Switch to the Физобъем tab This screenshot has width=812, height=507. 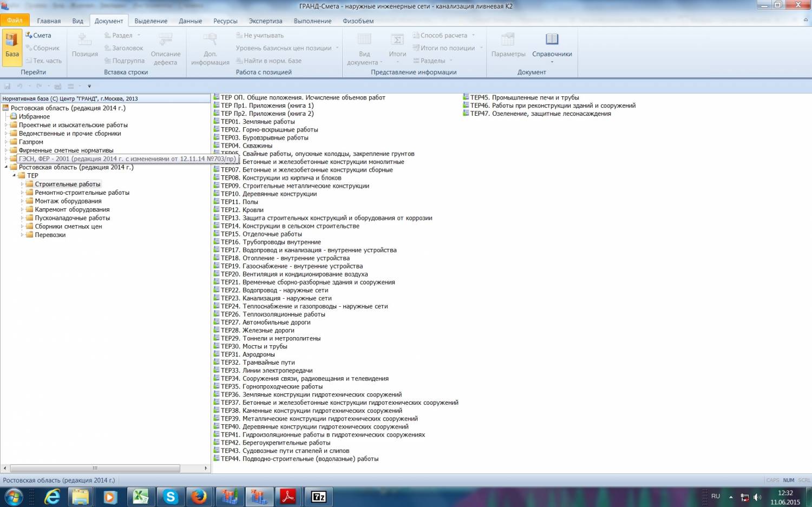tap(358, 21)
